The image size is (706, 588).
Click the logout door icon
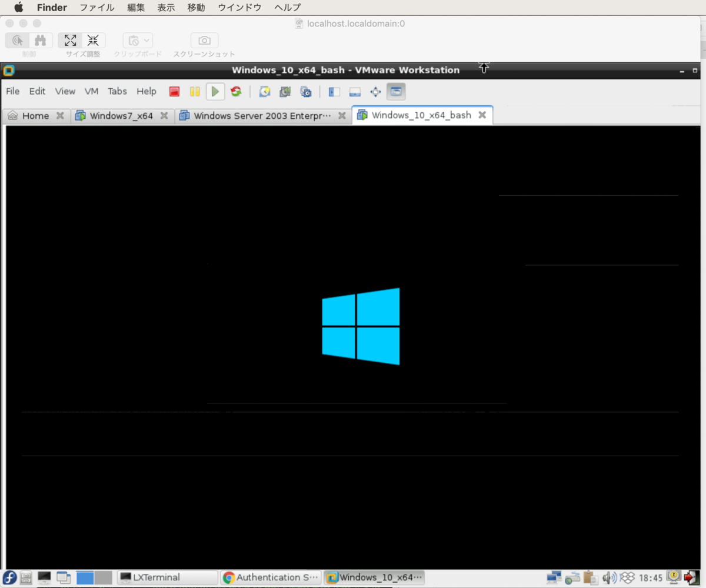point(691,577)
